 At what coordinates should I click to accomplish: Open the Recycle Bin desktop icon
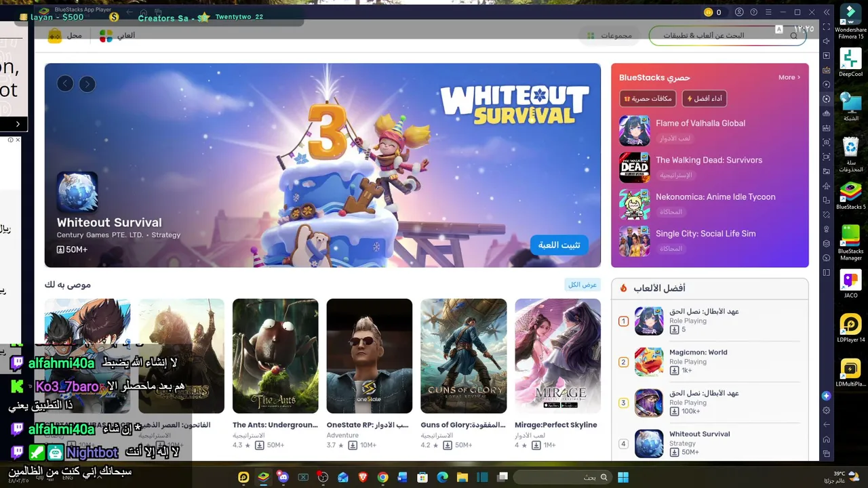coord(850,154)
